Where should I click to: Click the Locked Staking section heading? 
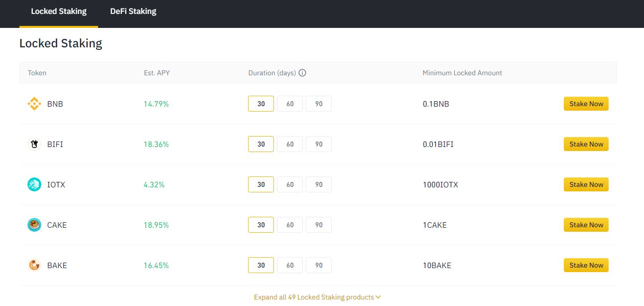61,43
